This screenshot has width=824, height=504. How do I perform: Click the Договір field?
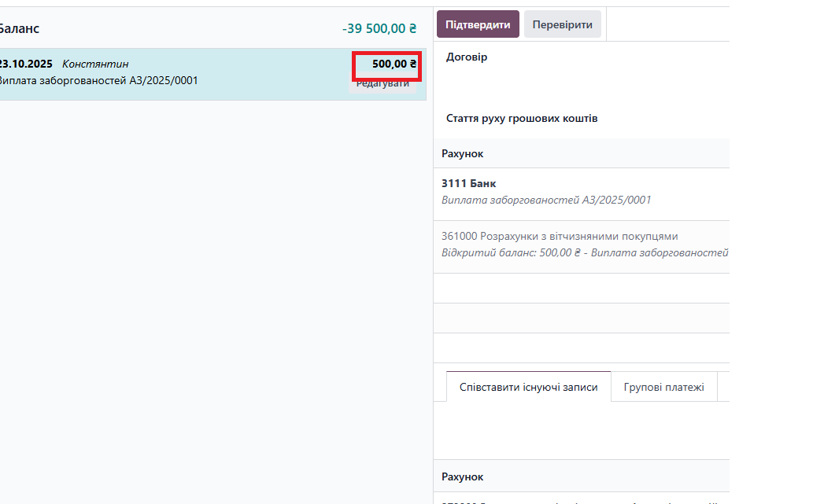tap(466, 57)
